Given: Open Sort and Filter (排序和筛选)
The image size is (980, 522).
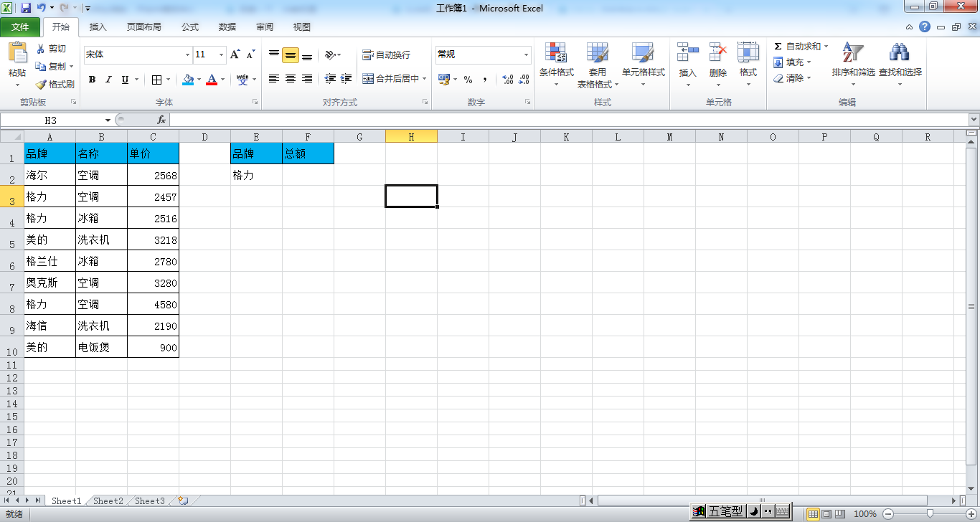Looking at the screenshot, I should click(x=853, y=65).
